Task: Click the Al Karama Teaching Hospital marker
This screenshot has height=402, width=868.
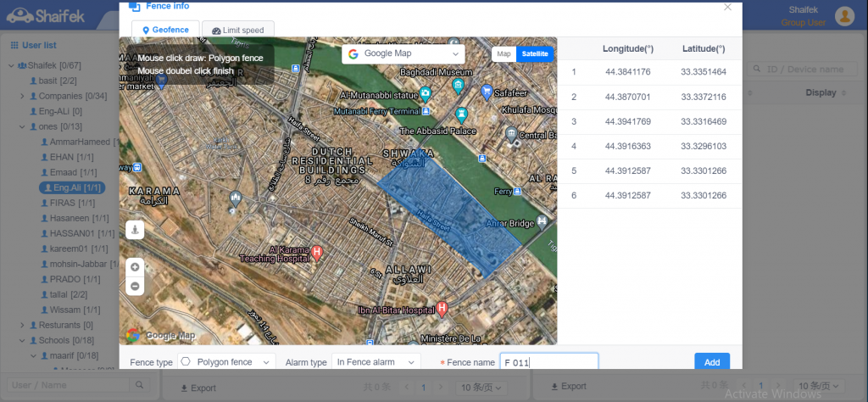Action: 317,252
